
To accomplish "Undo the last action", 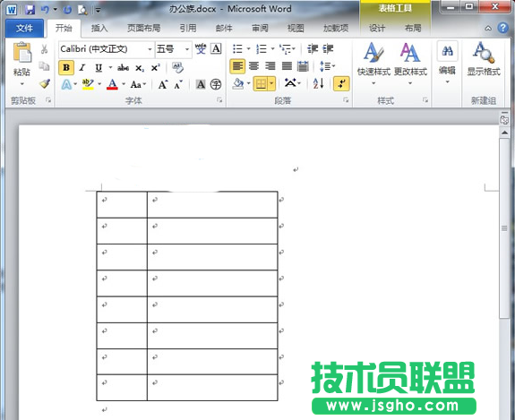I will 45,10.
